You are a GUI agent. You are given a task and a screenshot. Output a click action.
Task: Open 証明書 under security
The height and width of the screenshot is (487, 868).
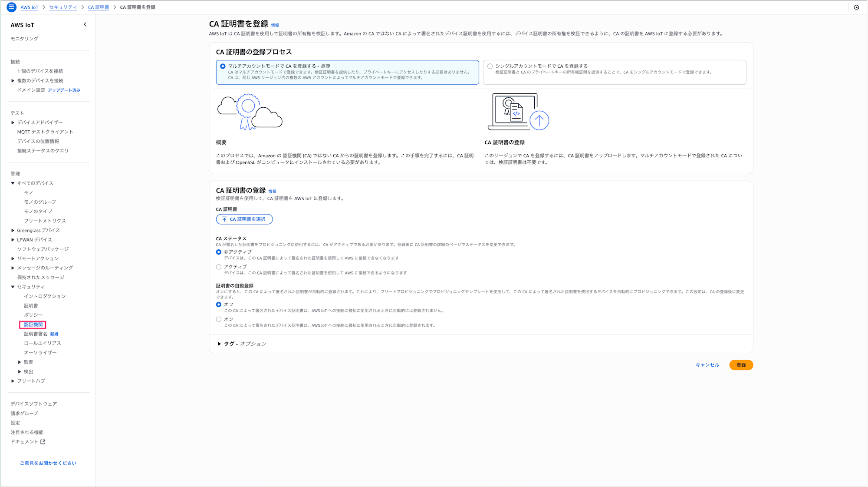tap(31, 306)
